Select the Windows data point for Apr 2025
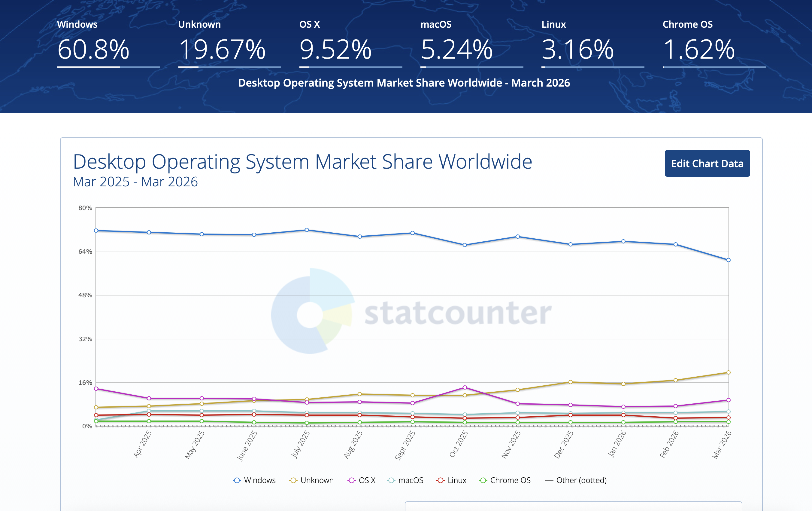 coord(149,232)
